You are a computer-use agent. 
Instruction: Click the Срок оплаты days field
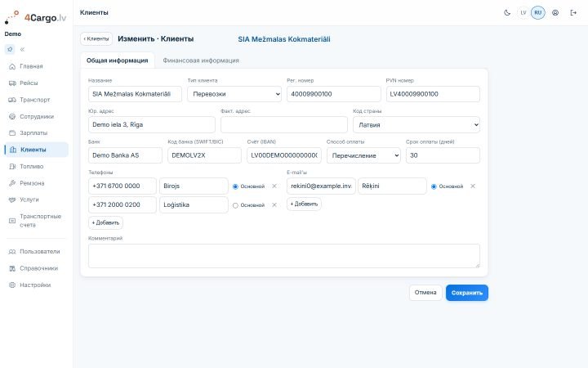[x=443, y=155]
